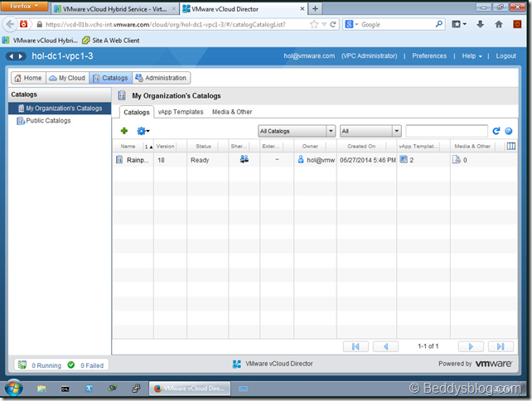Switch to vApp Templates subtab

pyautogui.click(x=181, y=112)
